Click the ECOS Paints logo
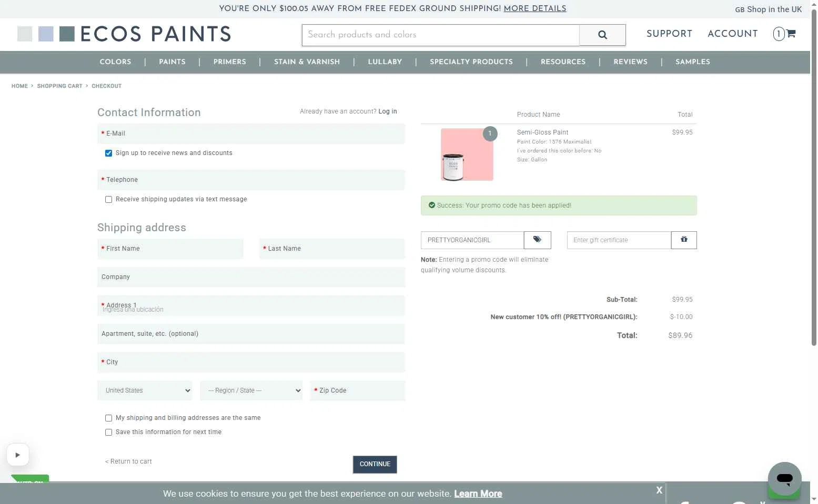Viewport: 818px width, 504px height. pyautogui.click(x=124, y=34)
